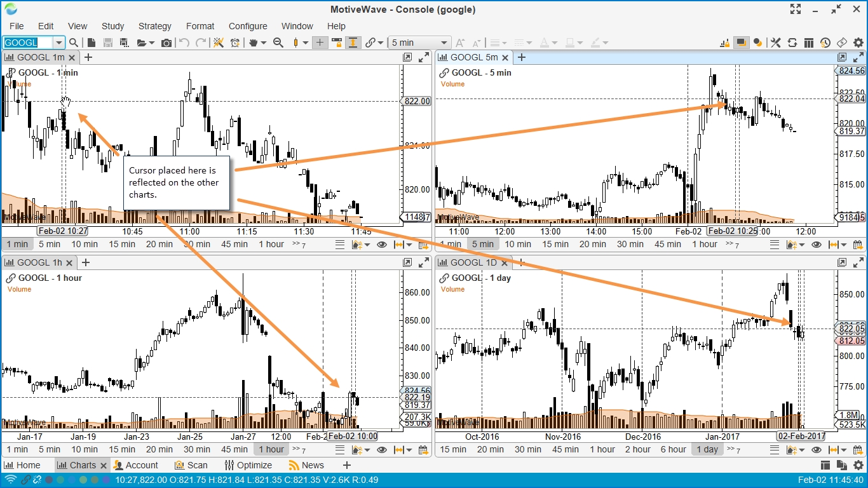The image size is (868, 488).
Task: Select 2 hour on the GOOGL 1D chart
Action: [x=637, y=449]
